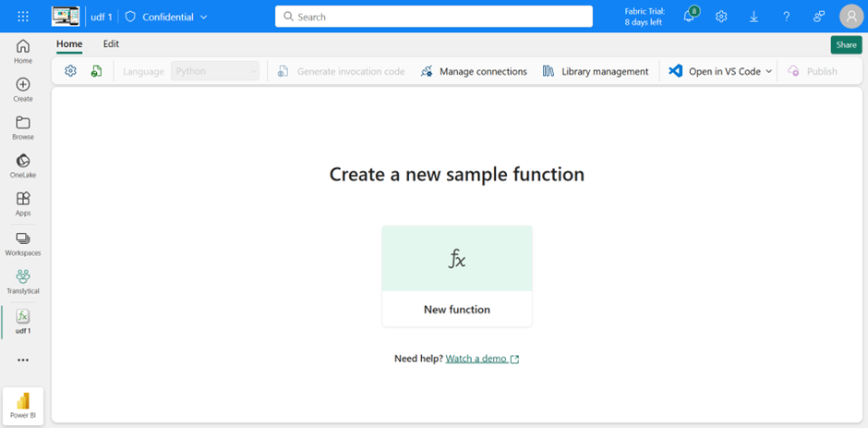Click the refresh icon in toolbar
This screenshot has height=428, width=868.
[x=96, y=71]
